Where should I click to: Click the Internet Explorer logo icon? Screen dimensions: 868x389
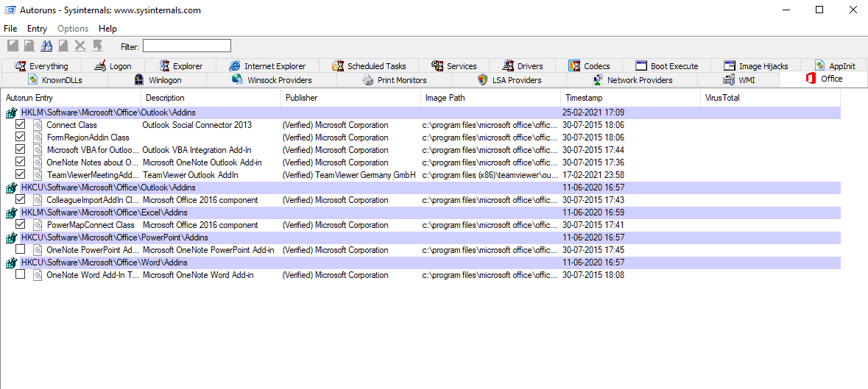tap(235, 65)
